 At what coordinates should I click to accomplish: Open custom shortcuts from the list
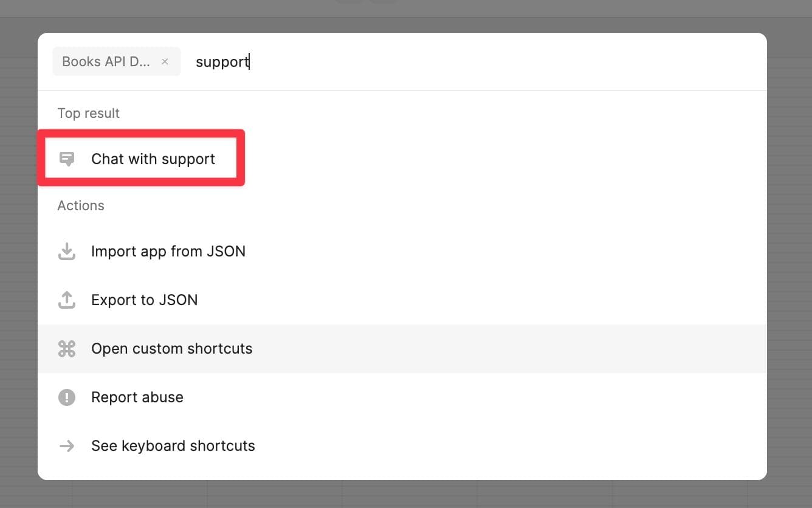[172, 349]
